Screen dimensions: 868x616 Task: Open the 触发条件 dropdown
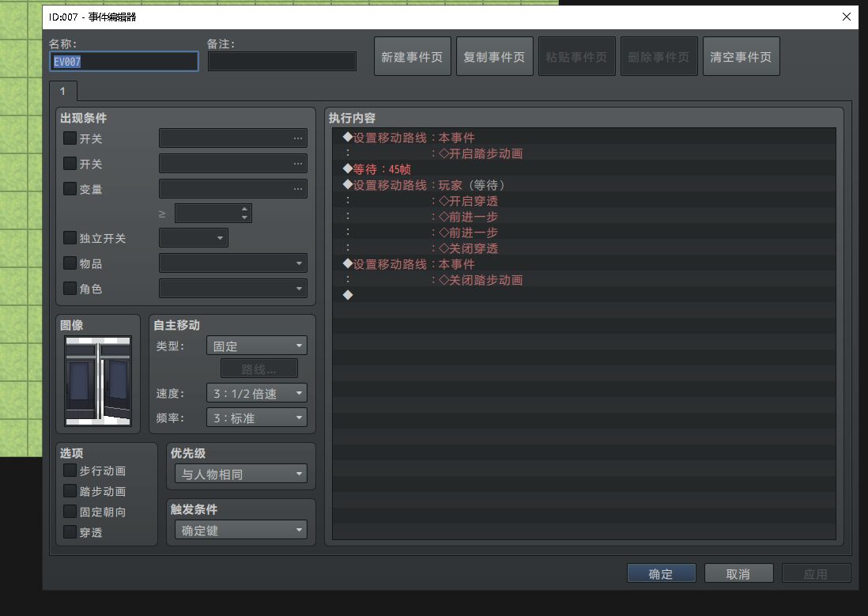pyautogui.click(x=241, y=530)
